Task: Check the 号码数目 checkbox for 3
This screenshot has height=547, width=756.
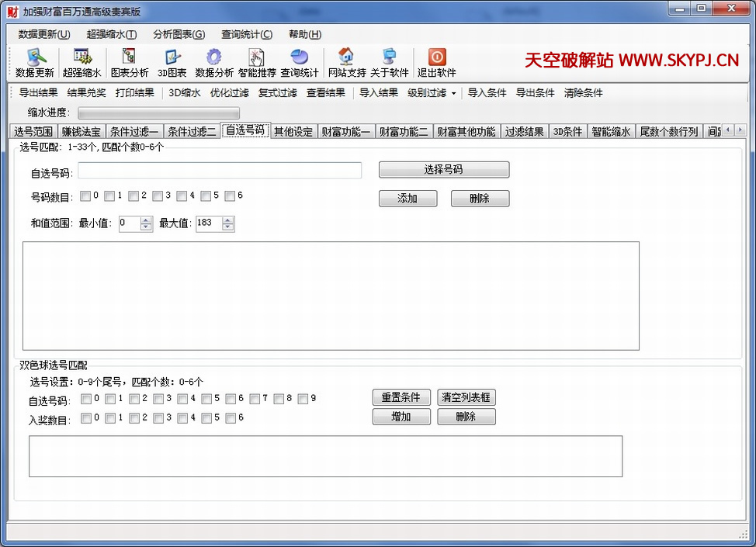Action: (x=158, y=196)
